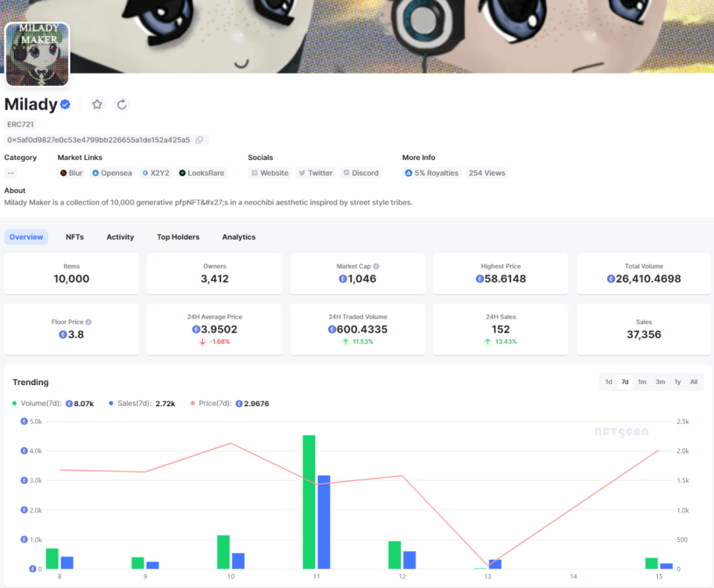The image size is (714, 588).
Task: Switch to the Activity tab
Action: [x=120, y=237]
